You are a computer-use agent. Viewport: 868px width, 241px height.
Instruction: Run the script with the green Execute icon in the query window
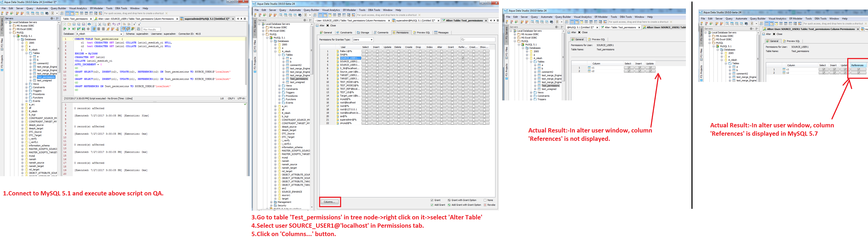(69, 29)
